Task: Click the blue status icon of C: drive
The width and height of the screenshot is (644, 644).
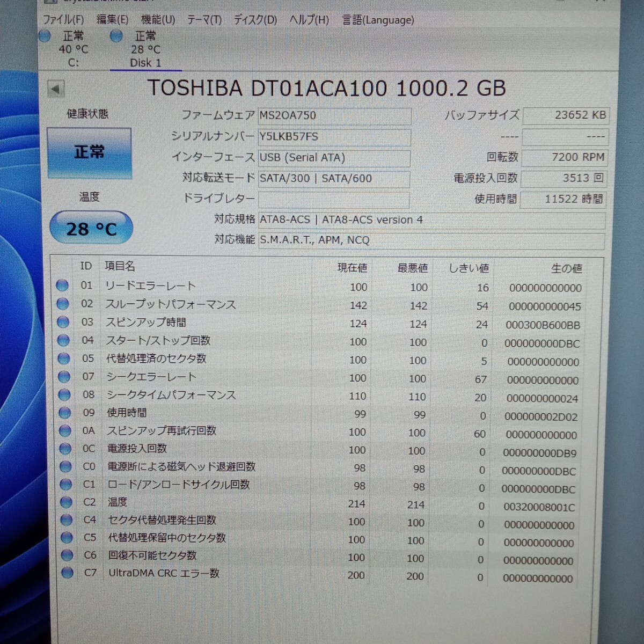Action: point(45,36)
